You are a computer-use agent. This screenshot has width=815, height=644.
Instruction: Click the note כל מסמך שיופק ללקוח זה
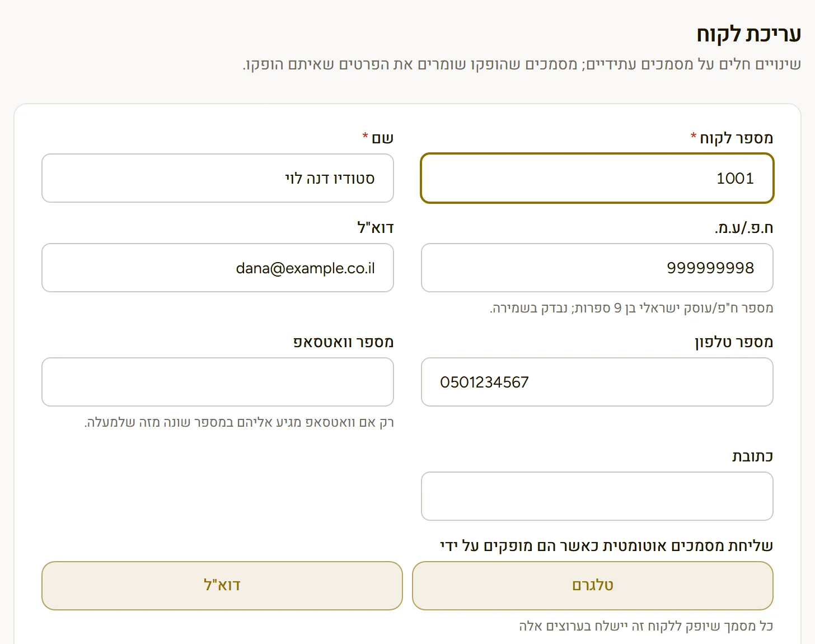(x=646, y=626)
